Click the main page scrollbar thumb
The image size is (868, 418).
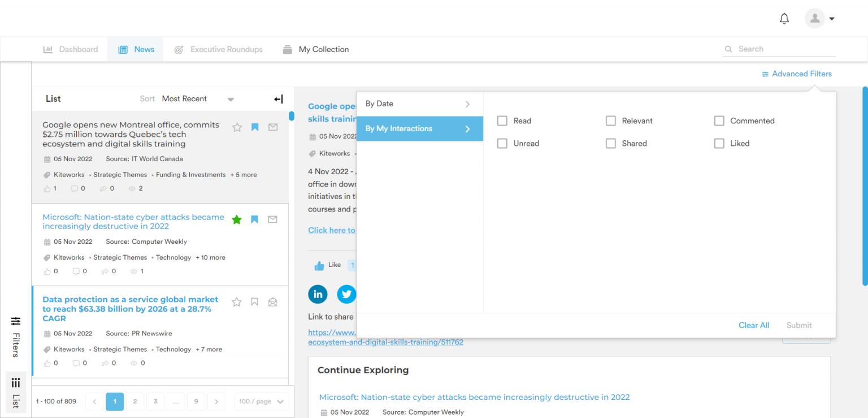pyautogui.click(x=865, y=186)
